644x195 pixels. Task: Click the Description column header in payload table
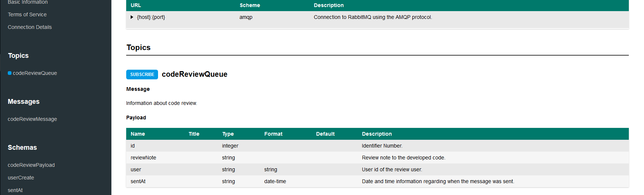377,134
